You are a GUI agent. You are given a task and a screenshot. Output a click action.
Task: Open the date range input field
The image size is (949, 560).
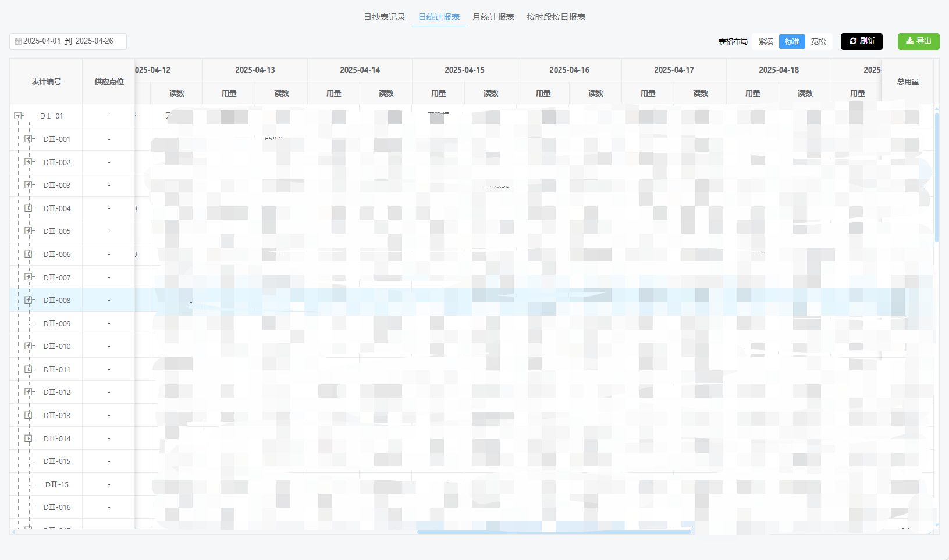click(68, 42)
